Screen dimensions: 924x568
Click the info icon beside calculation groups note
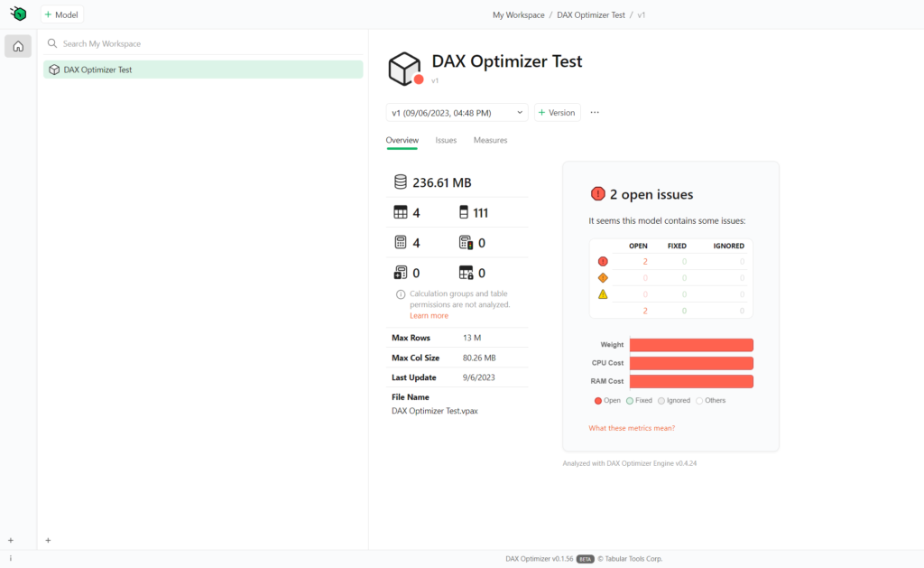pos(401,294)
